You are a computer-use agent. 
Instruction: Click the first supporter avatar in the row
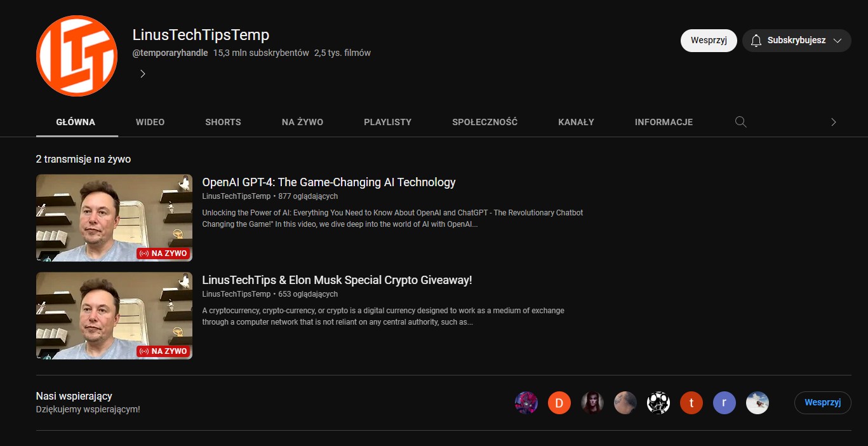click(526, 403)
